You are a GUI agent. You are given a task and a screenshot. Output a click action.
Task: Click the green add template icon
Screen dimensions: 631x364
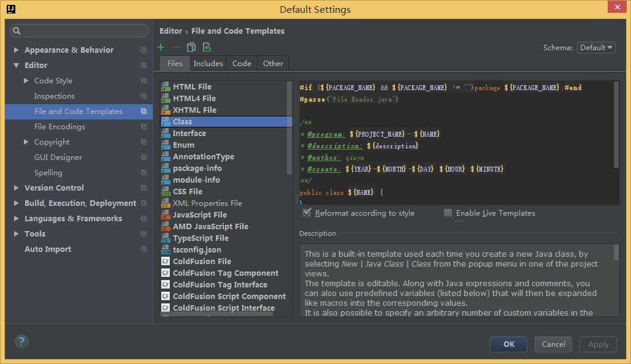coord(161,47)
